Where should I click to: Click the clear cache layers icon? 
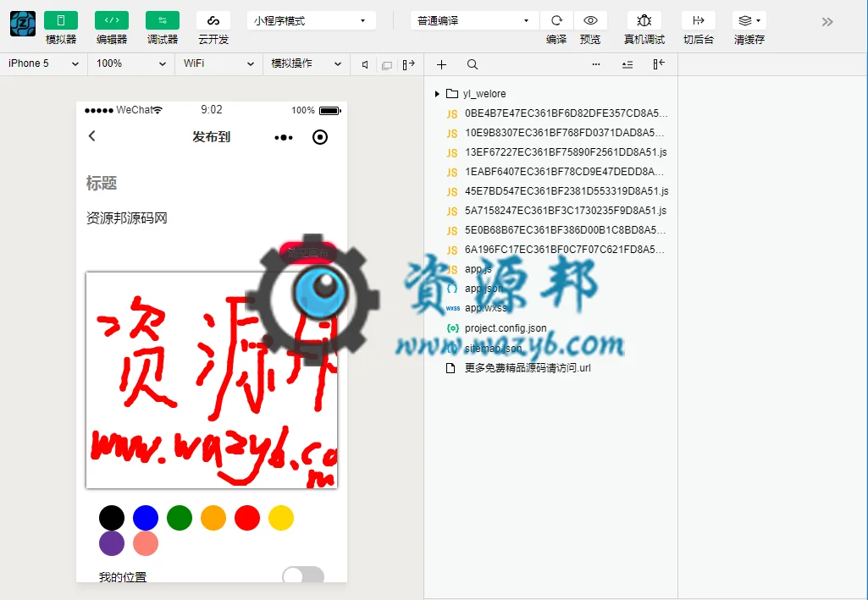point(749,20)
